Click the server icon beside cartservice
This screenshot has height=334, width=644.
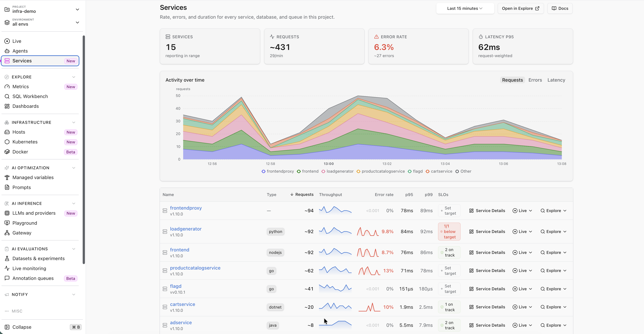coord(165,307)
